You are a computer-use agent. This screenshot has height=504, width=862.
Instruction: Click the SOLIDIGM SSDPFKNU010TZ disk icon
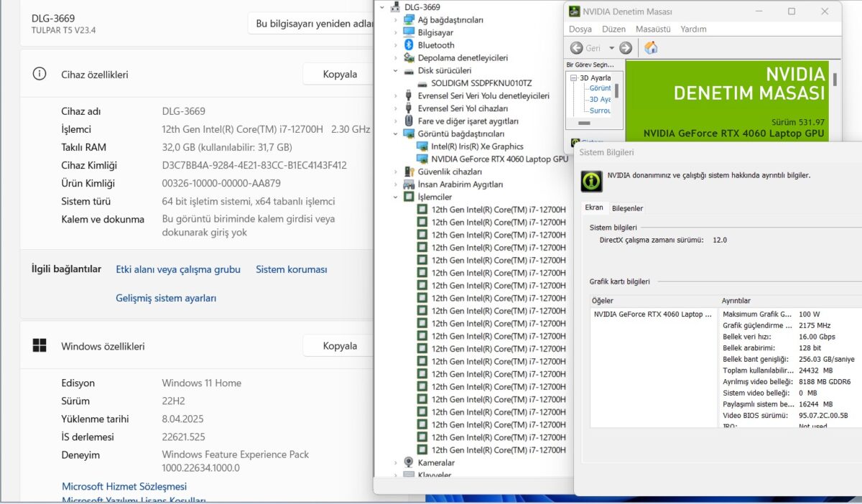pos(422,83)
